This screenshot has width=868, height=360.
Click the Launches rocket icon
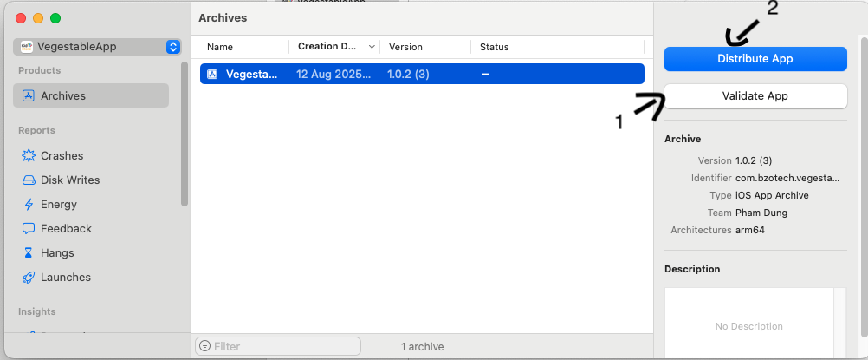click(29, 278)
